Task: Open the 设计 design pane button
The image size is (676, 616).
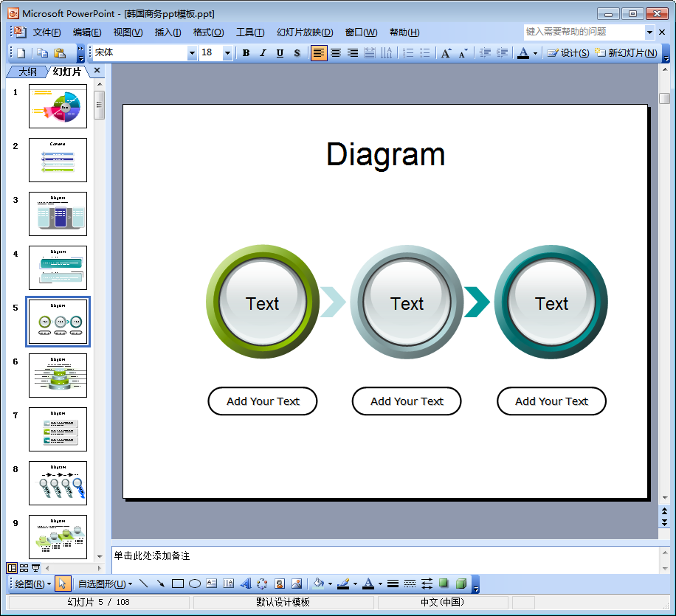Action: pos(568,53)
